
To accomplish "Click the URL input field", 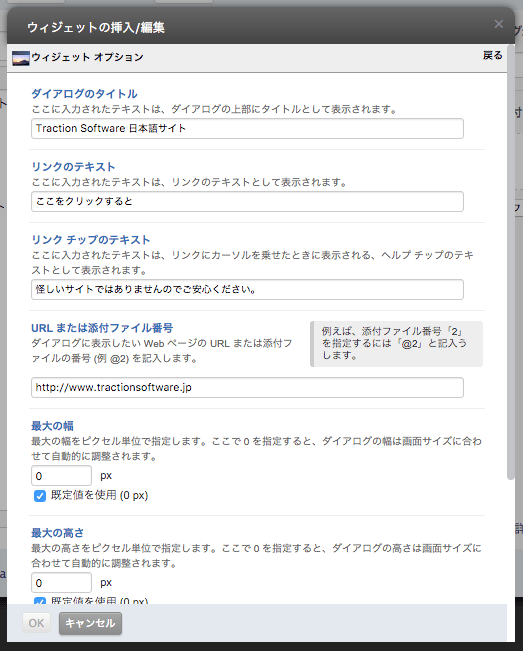I will [247, 387].
